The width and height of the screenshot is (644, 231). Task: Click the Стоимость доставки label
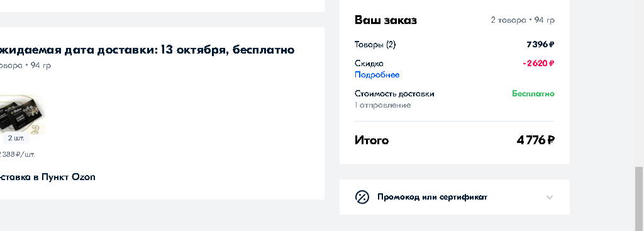click(x=394, y=94)
